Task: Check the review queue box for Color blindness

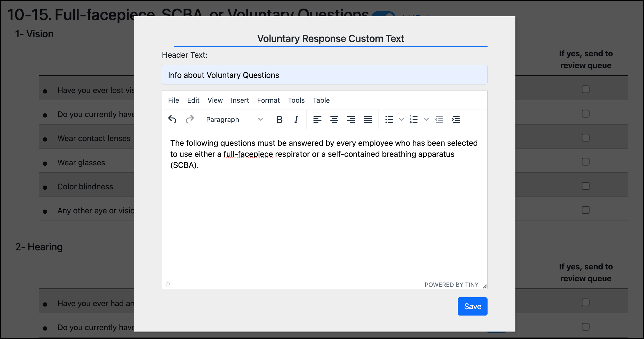Action: click(586, 186)
